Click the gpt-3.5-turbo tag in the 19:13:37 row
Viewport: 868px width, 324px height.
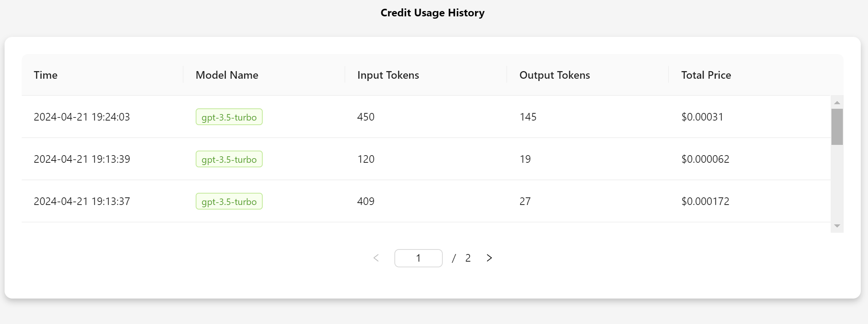click(229, 202)
